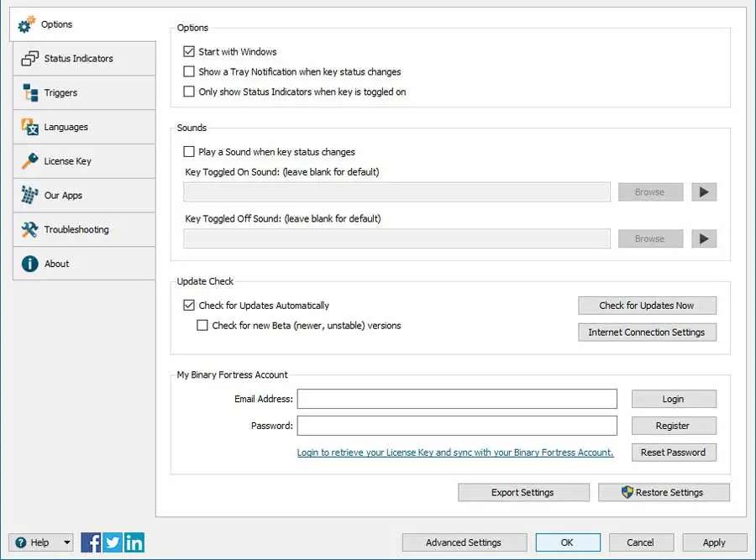Click the Twitter icon
The height and width of the screenshot is (560, 756).
(x=113, y=542)
